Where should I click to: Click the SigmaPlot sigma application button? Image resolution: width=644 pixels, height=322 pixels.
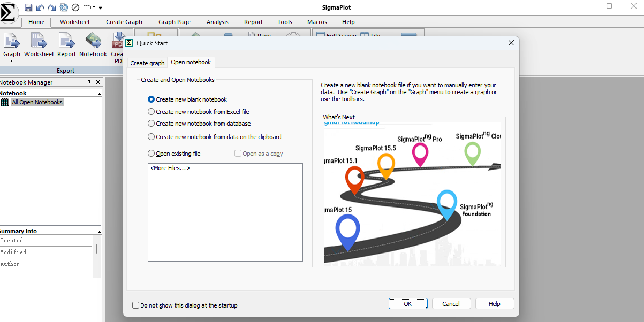point(9,12)
